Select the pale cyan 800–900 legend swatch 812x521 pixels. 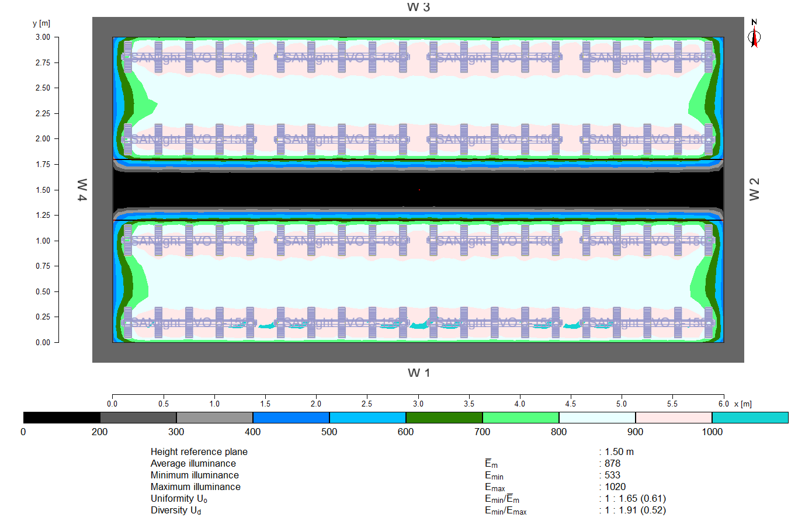pyautogui.click(x=598, y=418)
